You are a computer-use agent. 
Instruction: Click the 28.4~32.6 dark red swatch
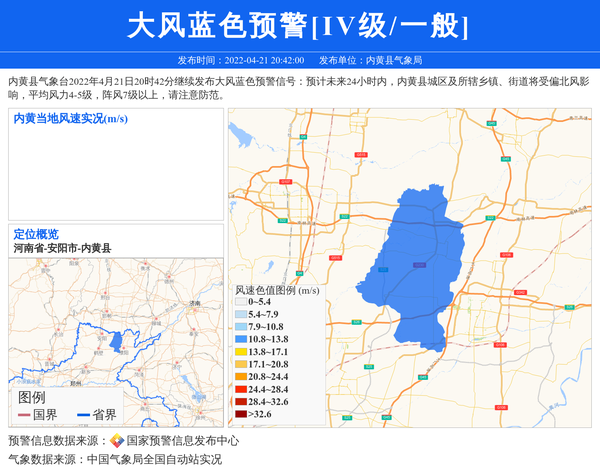click(x=241, y=402)
